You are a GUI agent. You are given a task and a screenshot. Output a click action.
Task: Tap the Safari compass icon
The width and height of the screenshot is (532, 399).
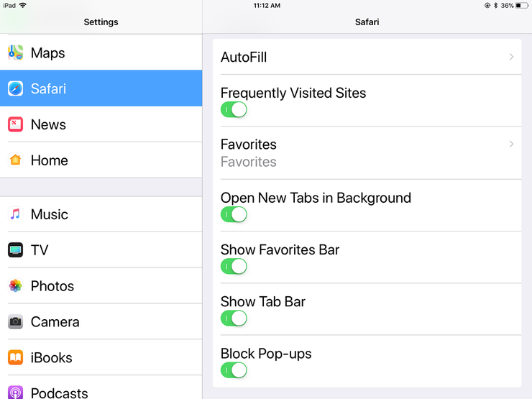[x=15, y=88]
